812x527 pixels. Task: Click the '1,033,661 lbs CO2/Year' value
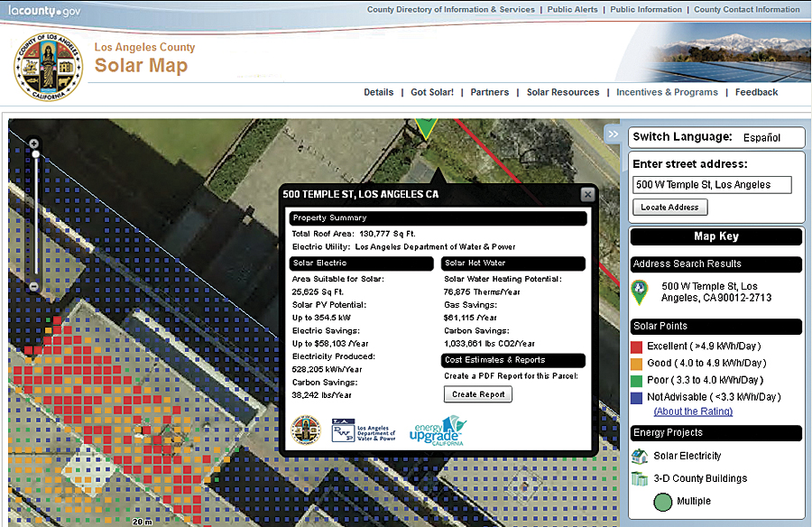pos(489,344)
